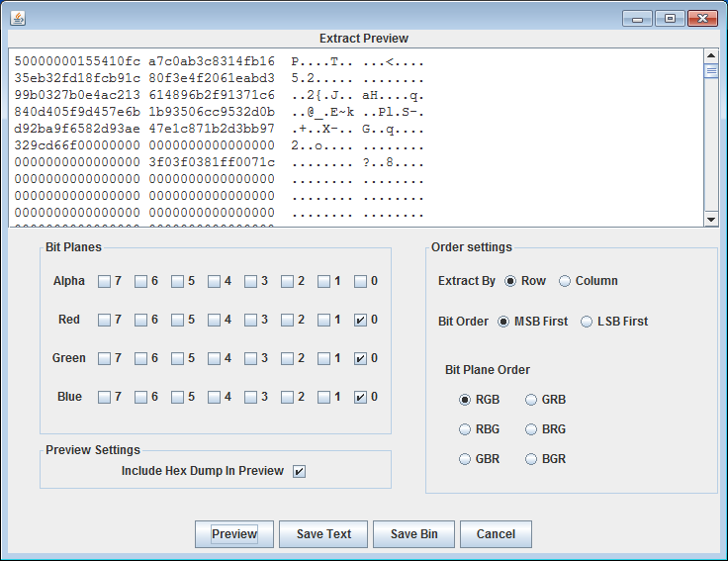Click hex row starting 840d405f9d457e6b
728x561 pixels.
pyautogui.click(x=219, y=112)
